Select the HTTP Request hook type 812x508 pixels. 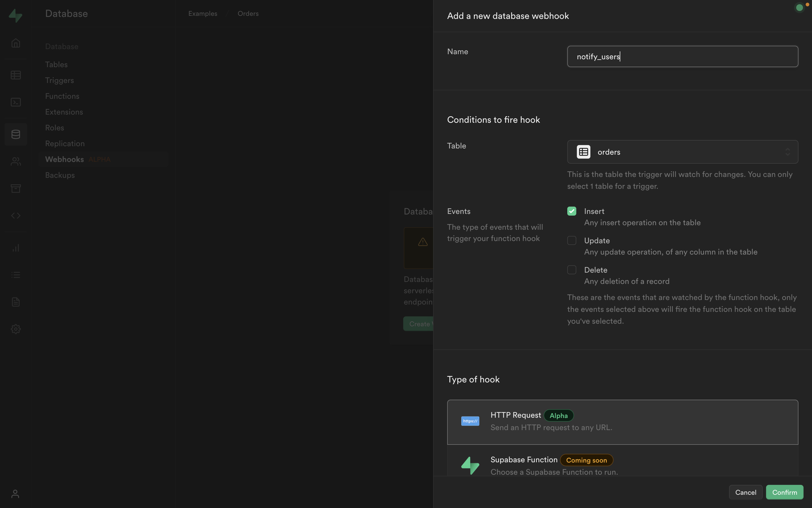click(623, 422)
